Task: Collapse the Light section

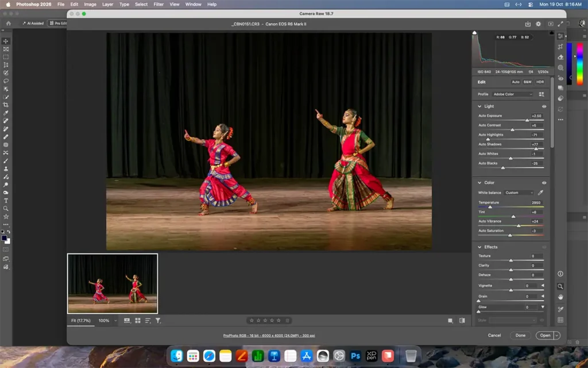Action: [479, 106]
